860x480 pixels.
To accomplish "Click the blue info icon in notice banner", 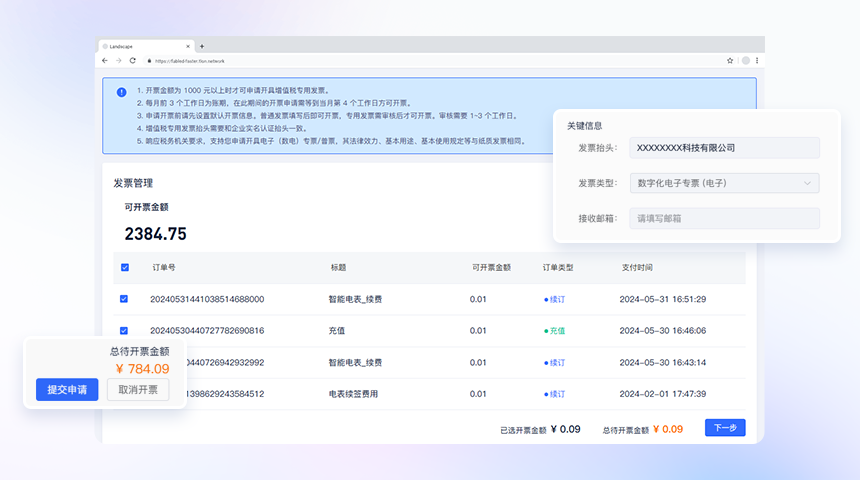I will [x=121, y=91].
